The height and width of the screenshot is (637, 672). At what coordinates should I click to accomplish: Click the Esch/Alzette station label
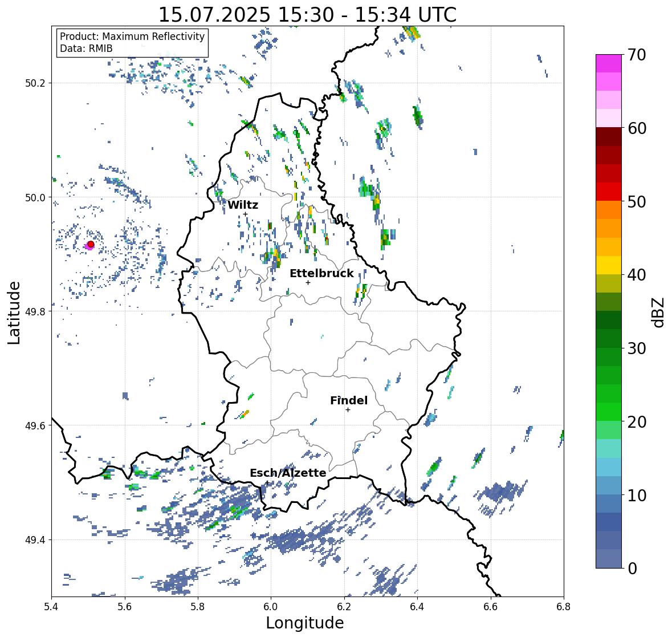(288, 473)
